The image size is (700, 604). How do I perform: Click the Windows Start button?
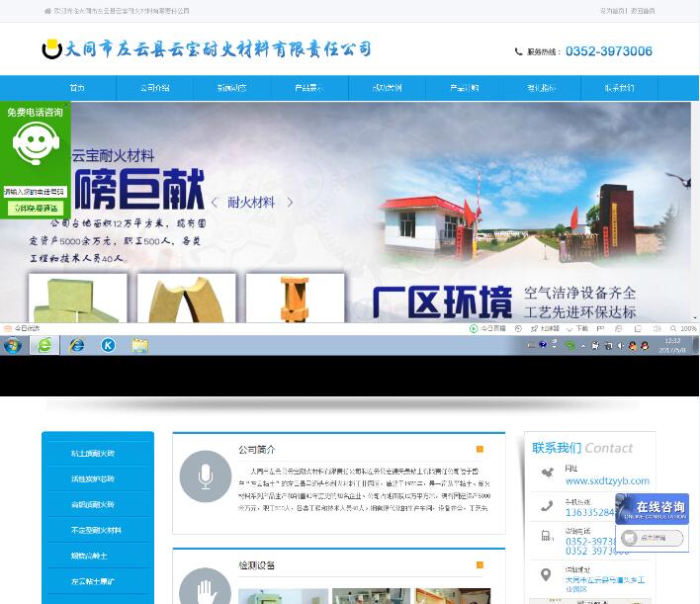pos(13,345)
